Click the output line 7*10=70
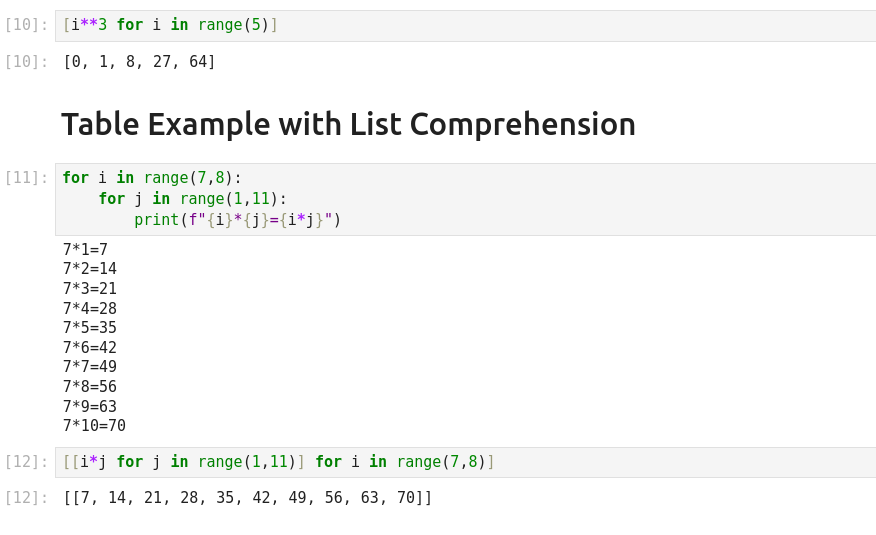This screenshot has width=876, height=535. click(x=94, y=426)
